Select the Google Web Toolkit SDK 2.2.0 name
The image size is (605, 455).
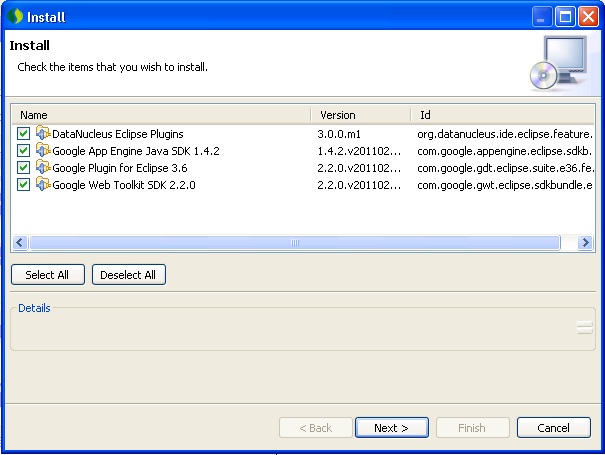click(x=124, y=185)
